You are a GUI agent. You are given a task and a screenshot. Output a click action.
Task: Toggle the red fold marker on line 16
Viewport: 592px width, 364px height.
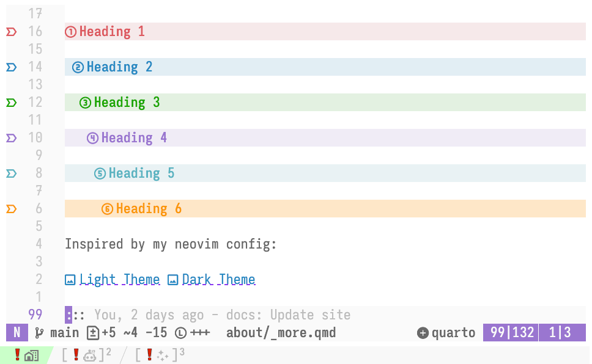pyautogui.click(x=11, y=31)
